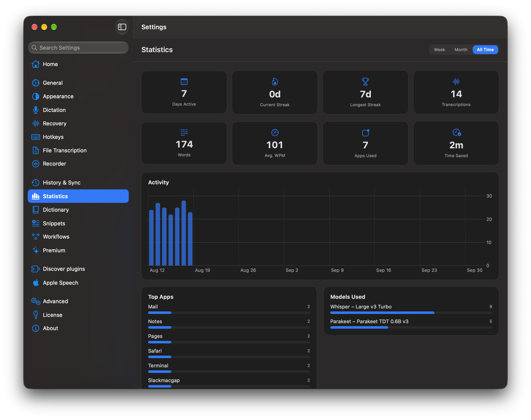Image resolution: width=531 pixels, height=420 pixels.
Task: Select the Recovery waveform item
Action: pos(78,124)
